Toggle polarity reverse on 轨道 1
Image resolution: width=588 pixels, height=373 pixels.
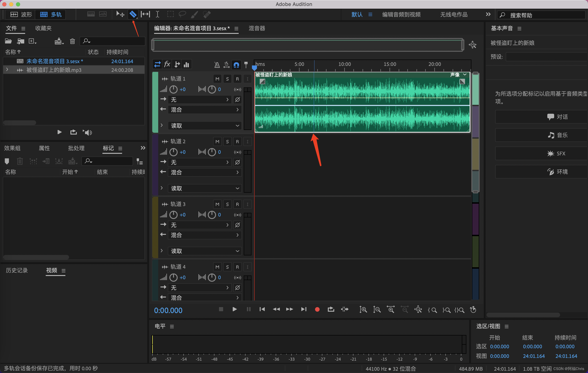237,100
